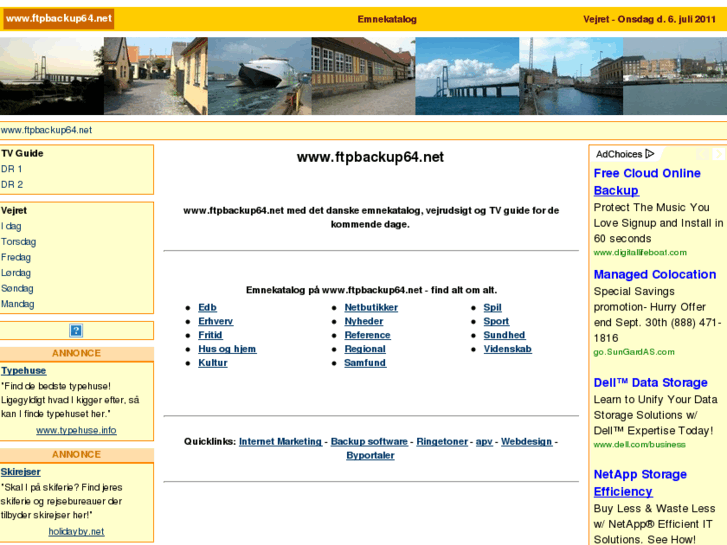Visit www.typehuse.info link
Screen dimensions: 727x545
pyautogui.click(x=76, y=430)
